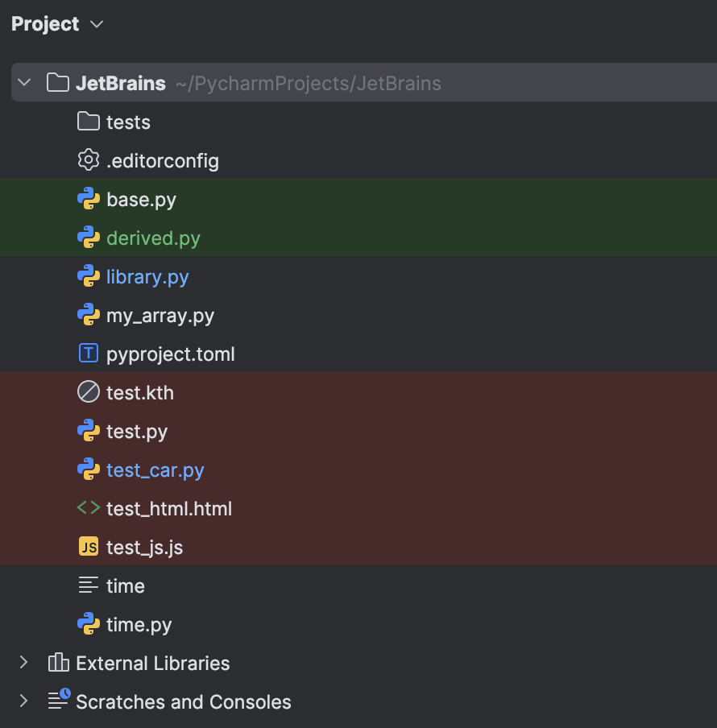Click the TOML icon next to pyproject.toml
The height and width of the screenshot is (728, 717).
[x=89, y=354]
